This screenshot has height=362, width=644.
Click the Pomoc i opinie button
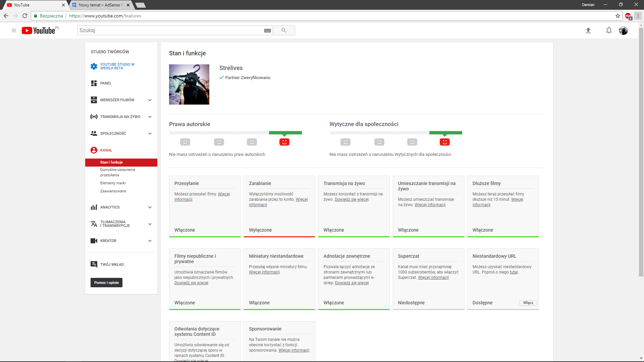coord(106,283)
